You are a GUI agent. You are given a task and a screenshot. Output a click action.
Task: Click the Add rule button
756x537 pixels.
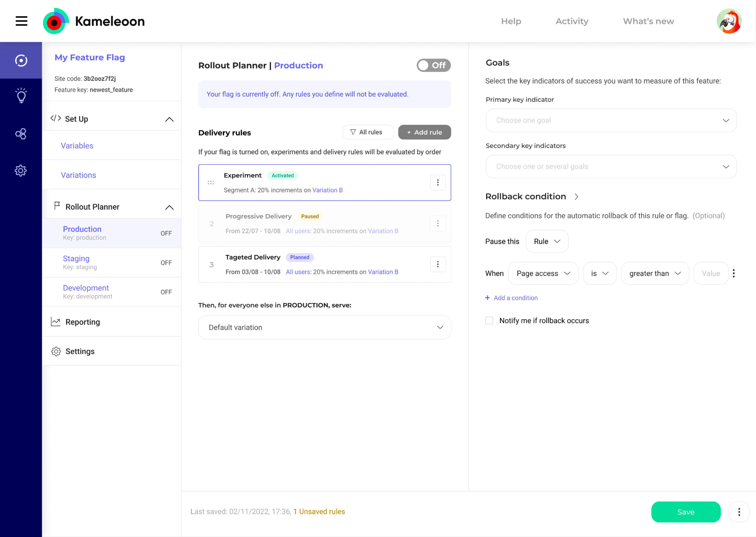(x=424, y=132)
